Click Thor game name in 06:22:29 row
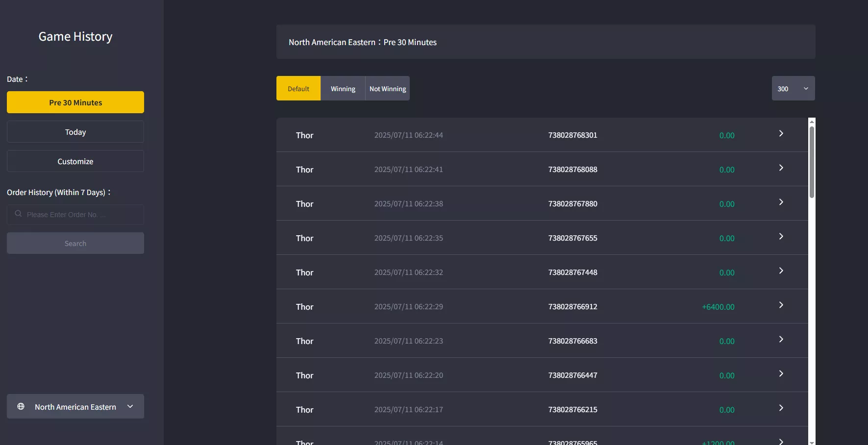Viewport: 868px width, 445px height. [304, 307]
